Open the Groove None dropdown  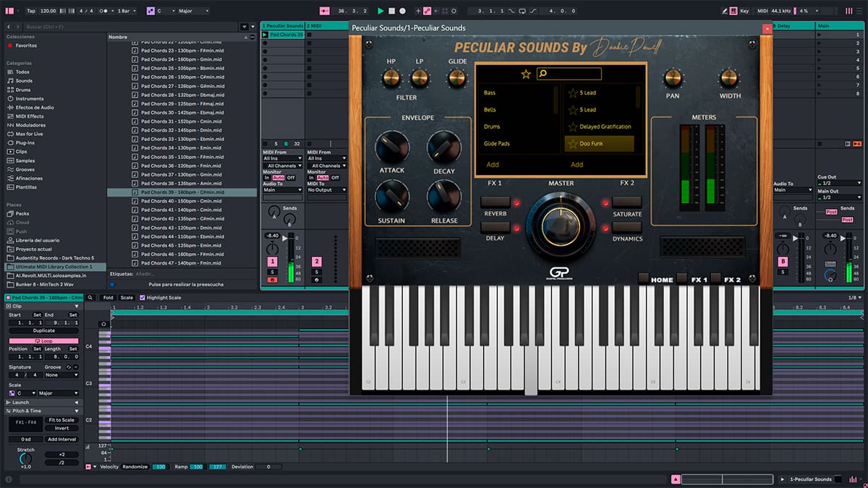tap(61, 375)
